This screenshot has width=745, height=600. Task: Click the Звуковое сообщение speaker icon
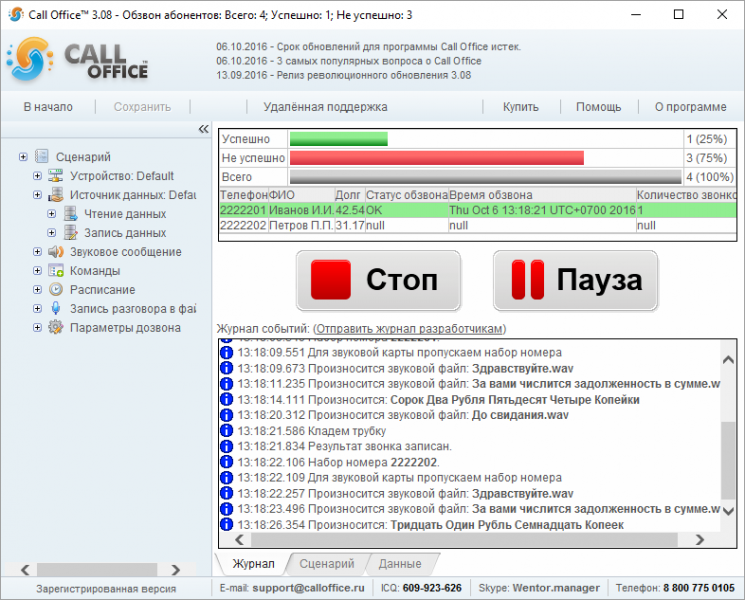click(x=56, y=252)
